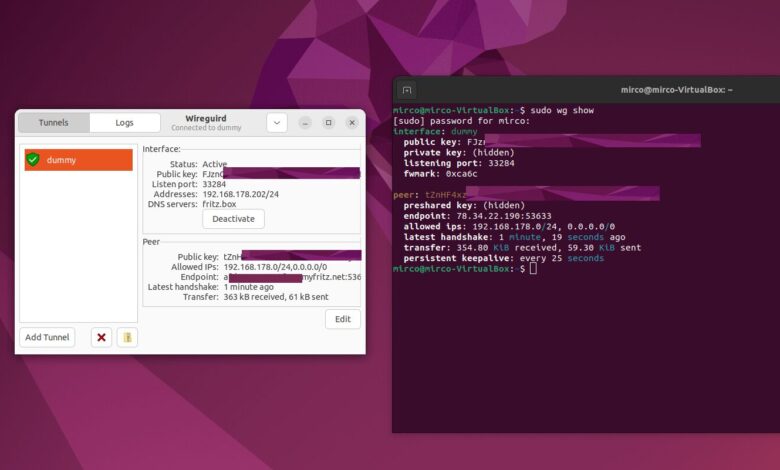Open Wireguard header dropdown menu
780x470 pixels.
pos(277,123)
